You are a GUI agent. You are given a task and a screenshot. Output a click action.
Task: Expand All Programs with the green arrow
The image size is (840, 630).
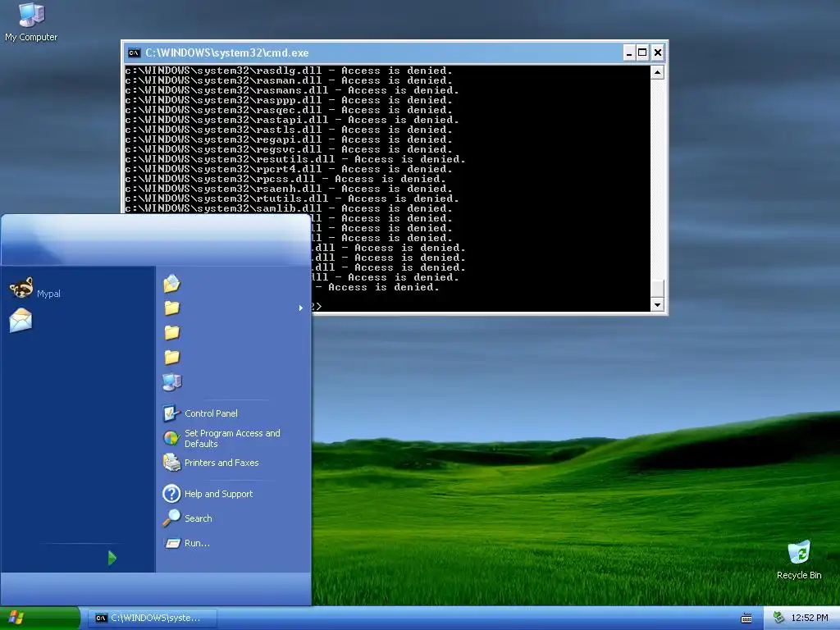pos(112,558)
